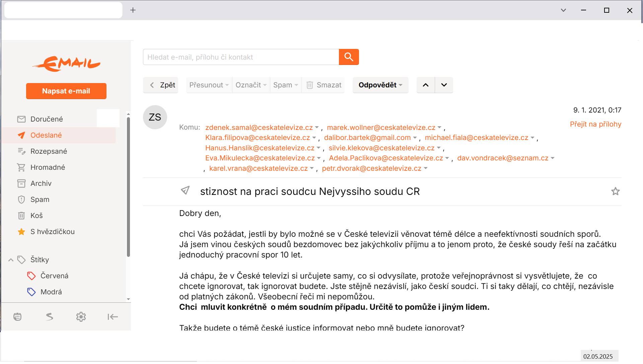This screenshot has width=643, height=364.
Task: Click the ZS sender avatar
Action: click(155, 117)
